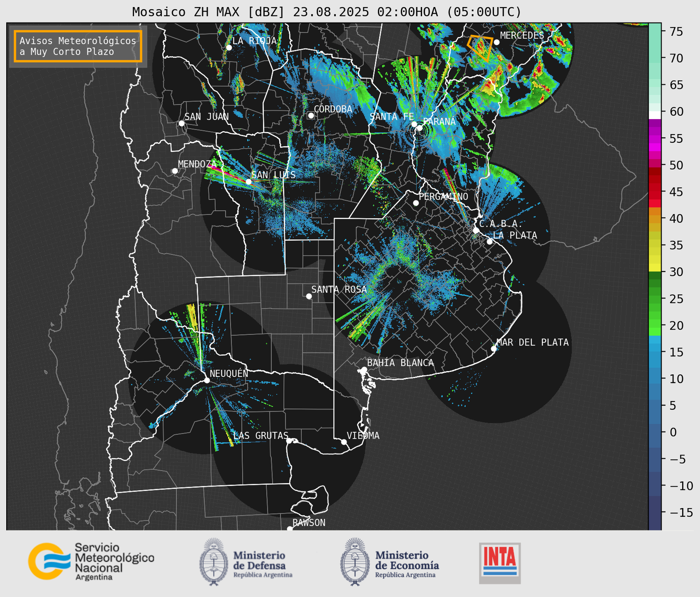Image resolution: width=700 pixels, height=597 pixels.
Task: Click the BAHÍA BLANCA label text
Action: click(400, 362)
